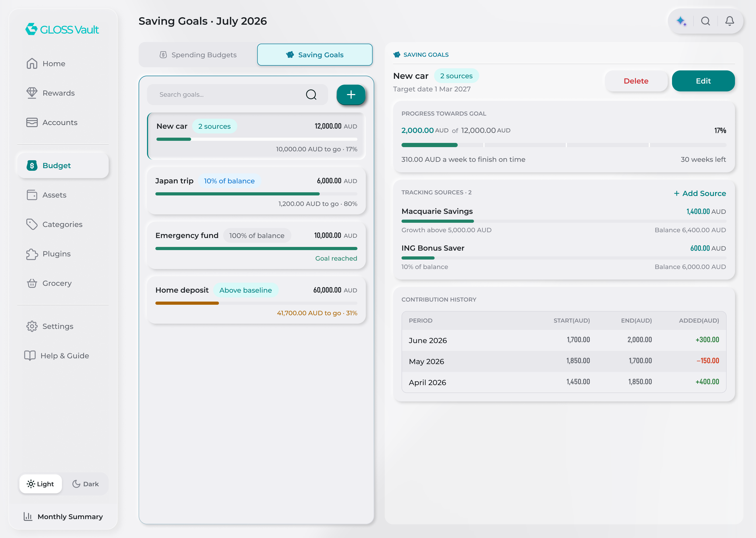756x538 pixels.
Task: Open Help & Guide
Action: [63, 356]
